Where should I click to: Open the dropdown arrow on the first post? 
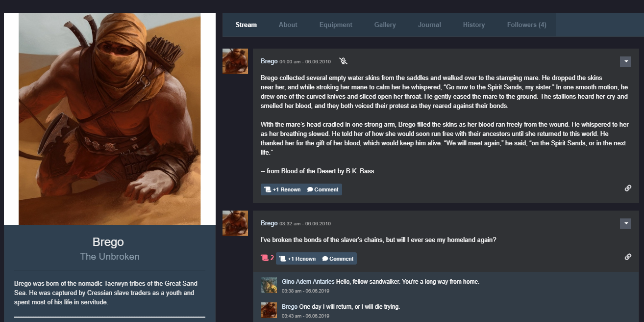pos(625,61)
